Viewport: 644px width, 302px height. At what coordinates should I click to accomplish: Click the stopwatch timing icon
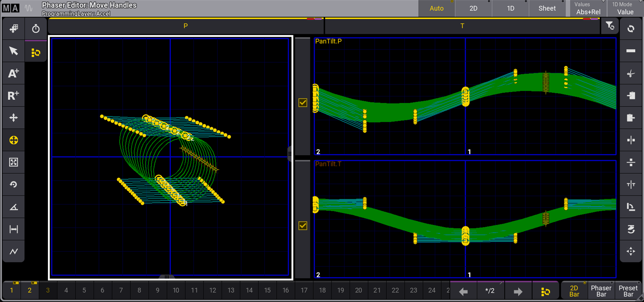(x=36, y=29)
